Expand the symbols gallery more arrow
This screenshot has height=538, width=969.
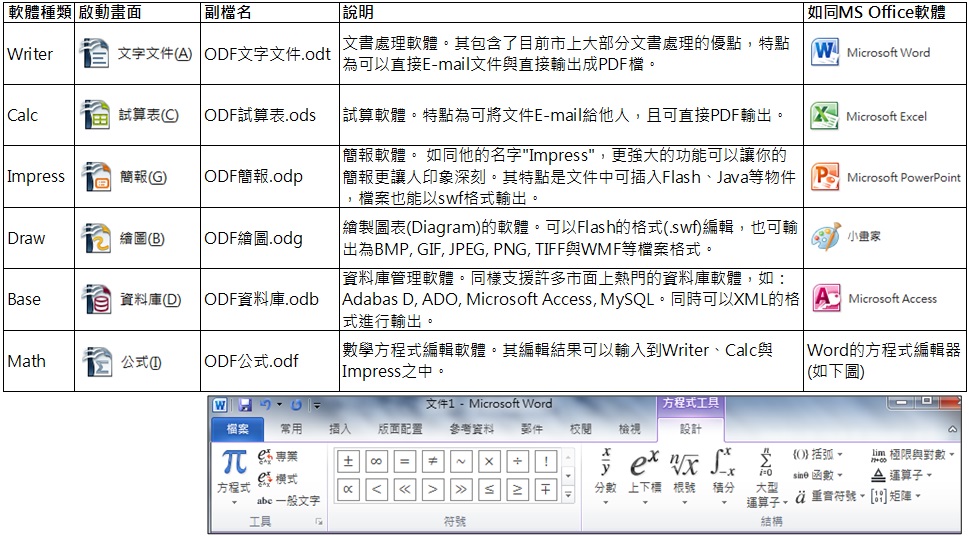click(x=569, y=495)
